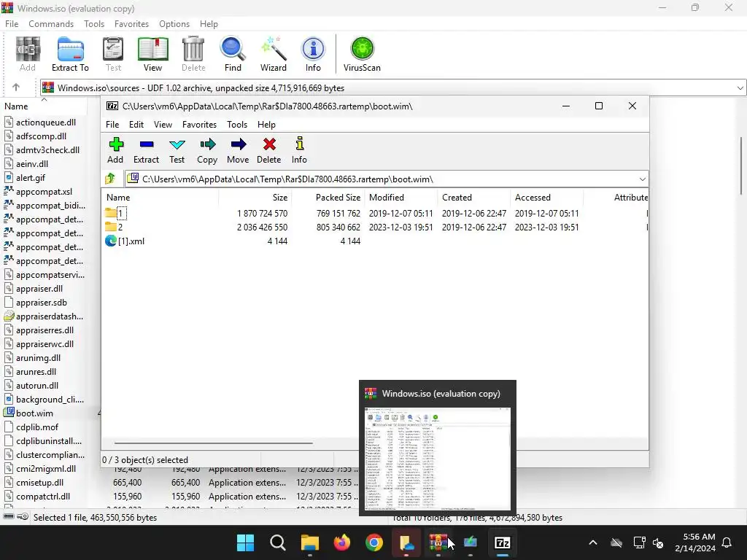Select cdplib.mof in WinRAR list

pos(31,427)
